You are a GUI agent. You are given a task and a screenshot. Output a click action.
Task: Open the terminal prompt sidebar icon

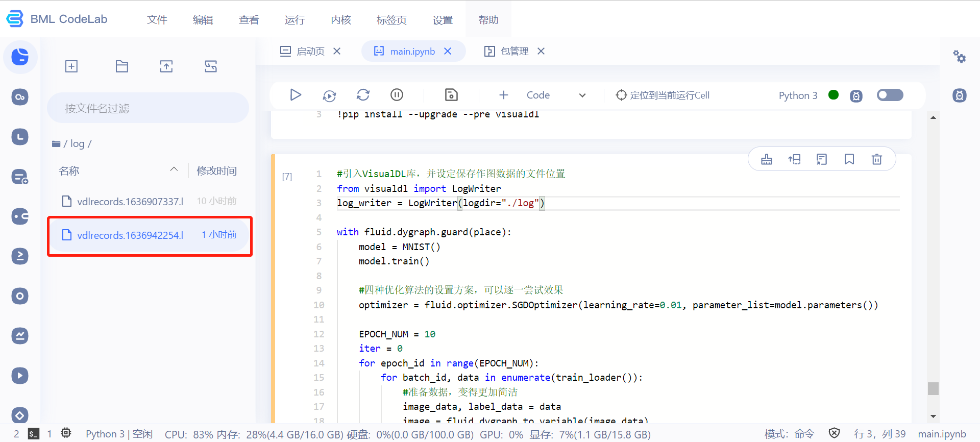click(20, 256)
